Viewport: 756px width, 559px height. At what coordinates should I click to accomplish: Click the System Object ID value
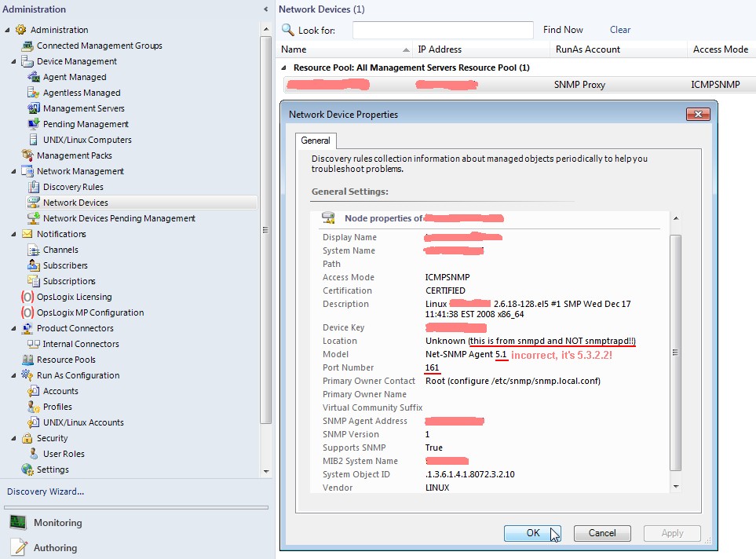(470, 474)
